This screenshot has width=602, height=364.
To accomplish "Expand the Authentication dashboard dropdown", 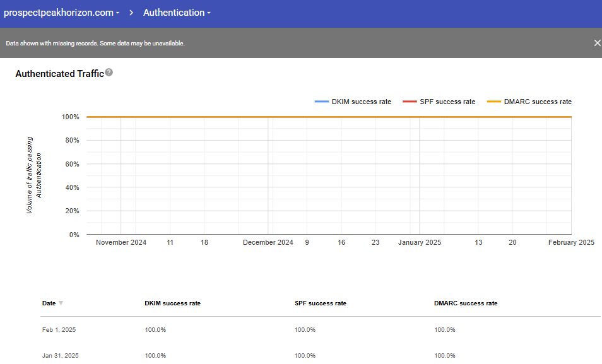I will 177,13.
